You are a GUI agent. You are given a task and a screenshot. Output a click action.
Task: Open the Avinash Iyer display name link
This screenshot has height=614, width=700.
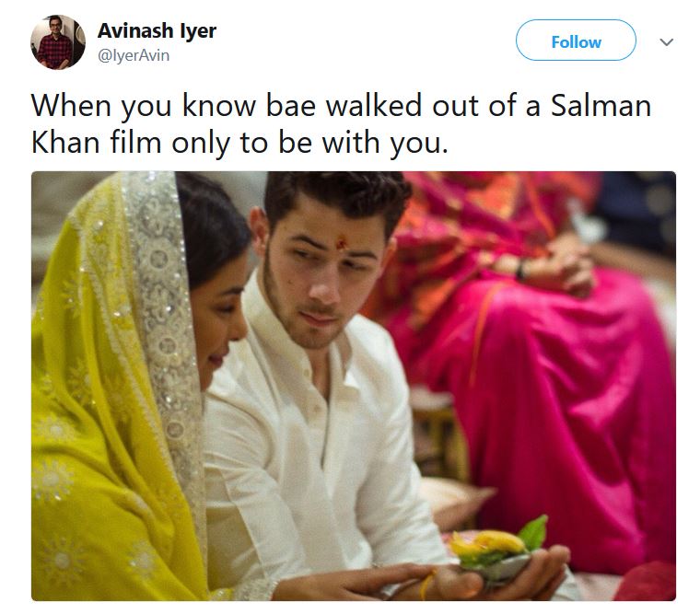(x=157, y=30)
